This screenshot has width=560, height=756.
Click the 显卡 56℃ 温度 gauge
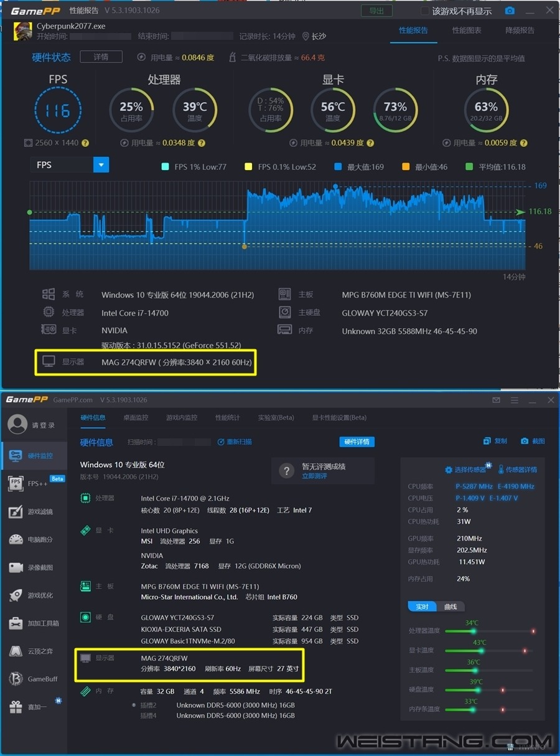(x=333, y=111)
